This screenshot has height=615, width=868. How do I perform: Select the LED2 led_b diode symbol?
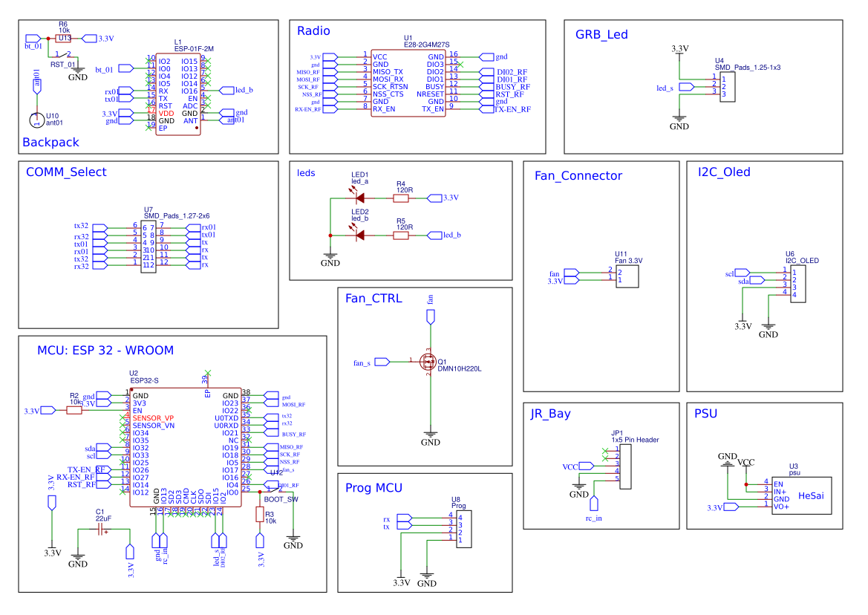pos(360,235)
